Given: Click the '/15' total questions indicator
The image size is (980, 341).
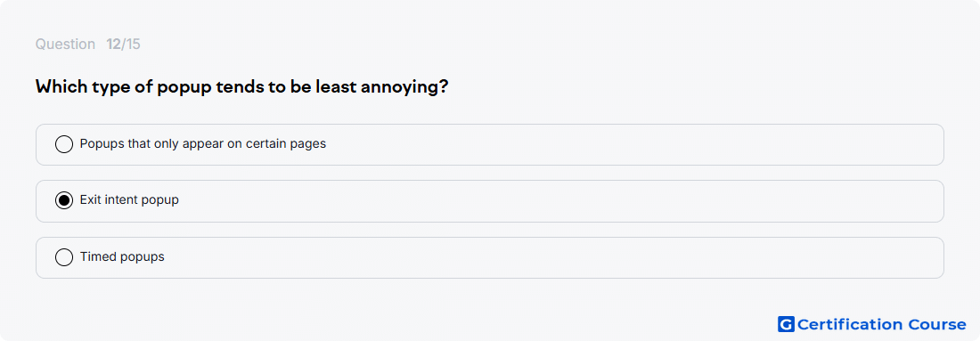Looking at the screenshot, I should pyautogui.click(x=131, y=45).
